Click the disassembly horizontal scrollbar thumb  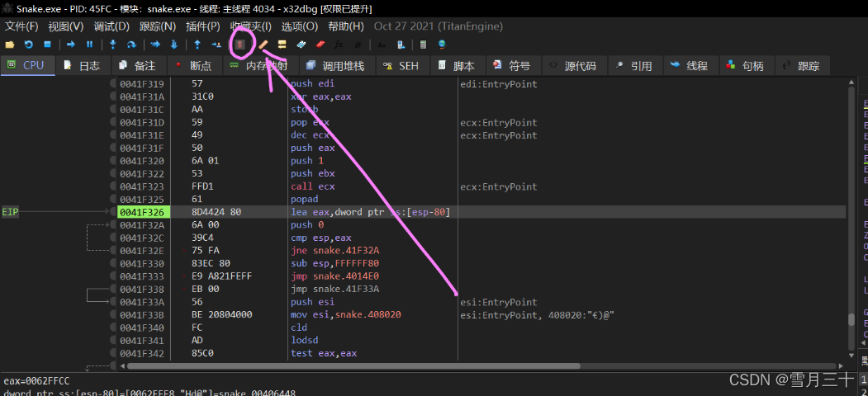[353, 366]
